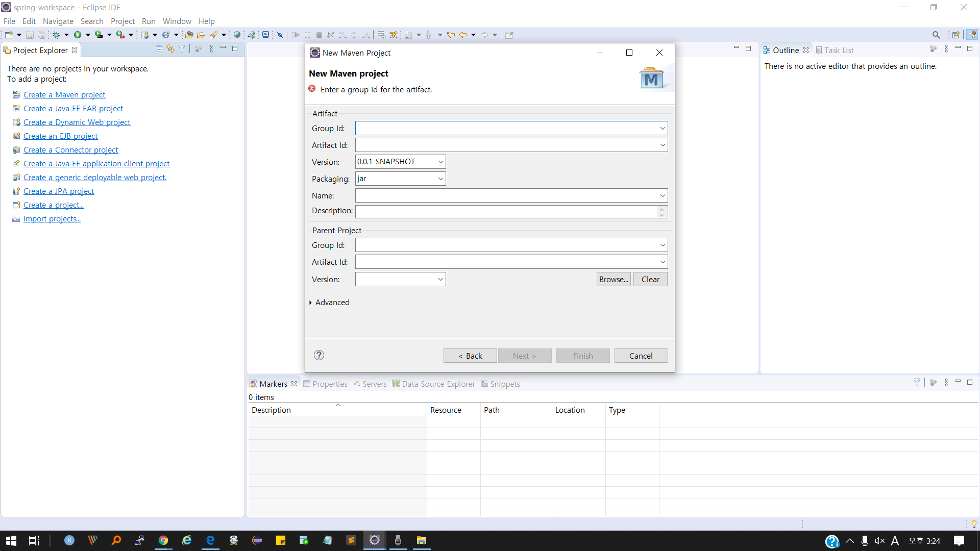This screenshot has width=980, height=551.
Task: Click the Java EE perspective icon
Action: pos(972,35)
